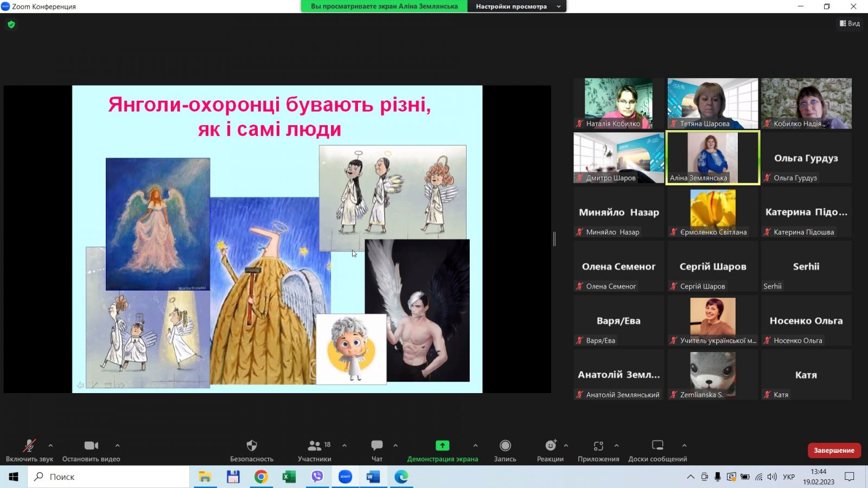The image size is (868, 488).
Task: Expand arrow beside Доски сообщений
Action: [684, 446]
